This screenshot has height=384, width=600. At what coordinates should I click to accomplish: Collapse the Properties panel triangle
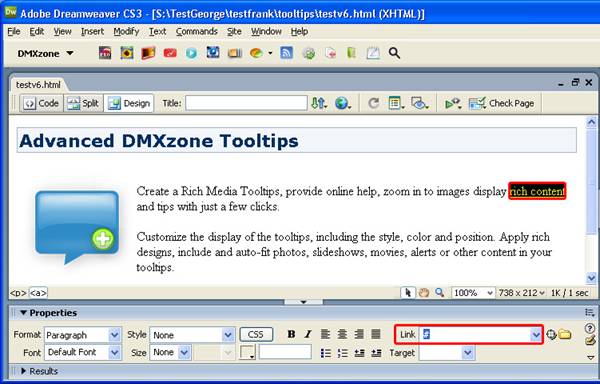pyautogui.click(x=23, y=312)
